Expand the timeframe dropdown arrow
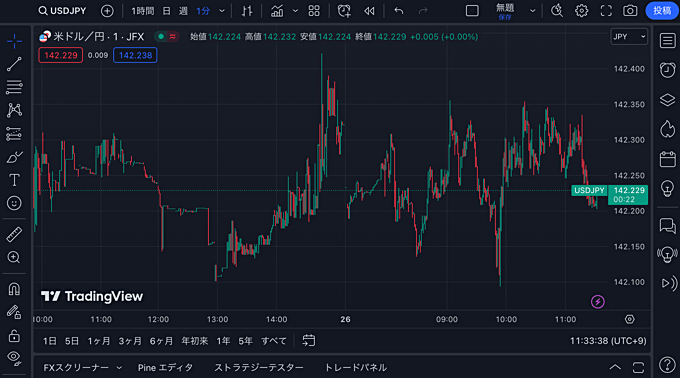The width and height of the screenshot is (680, 378). point(222,11)
